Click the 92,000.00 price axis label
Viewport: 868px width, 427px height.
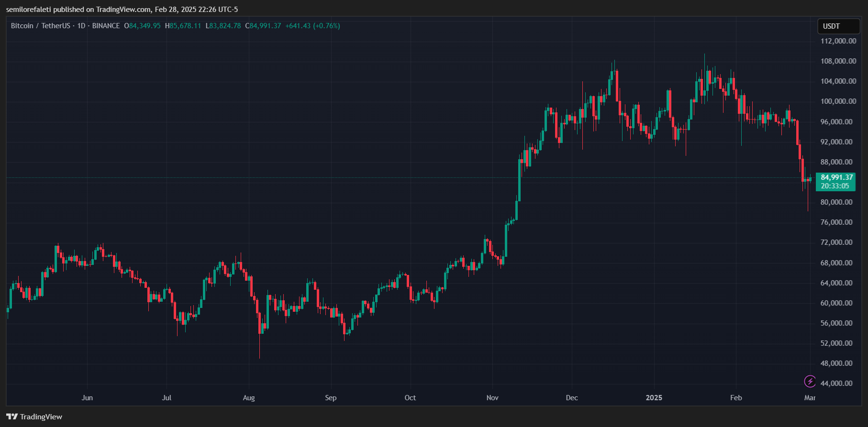point(836,142)
